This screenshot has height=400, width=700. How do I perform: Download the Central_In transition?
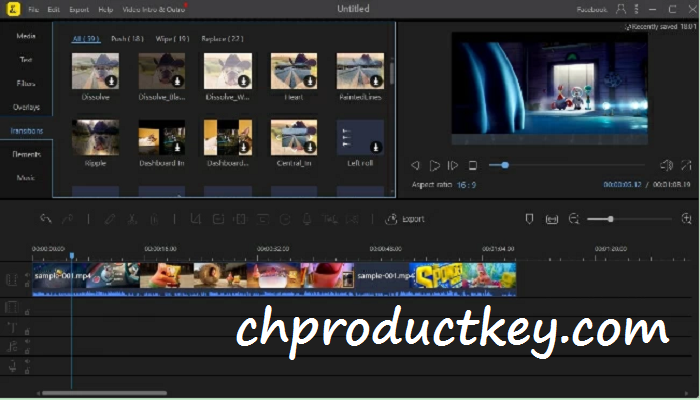point(309,147)
